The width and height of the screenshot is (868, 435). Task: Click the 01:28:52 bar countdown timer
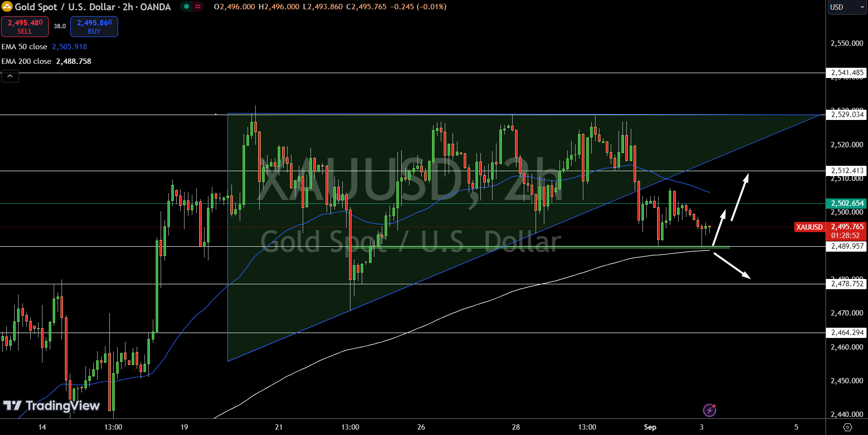846,236
